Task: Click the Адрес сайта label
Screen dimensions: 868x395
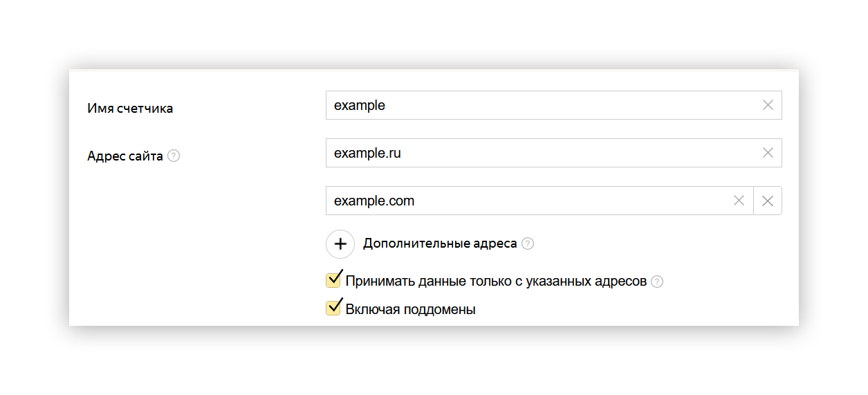Action: 125,156
